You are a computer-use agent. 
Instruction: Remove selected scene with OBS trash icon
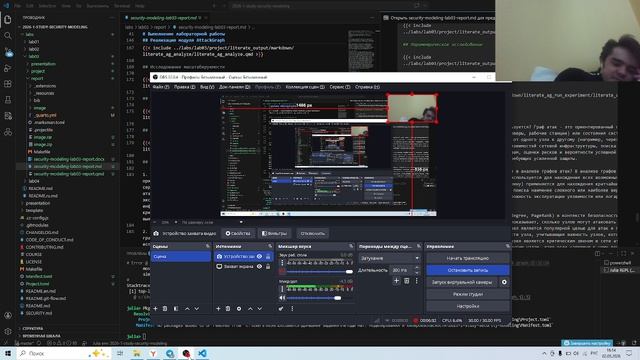point(165,309)
